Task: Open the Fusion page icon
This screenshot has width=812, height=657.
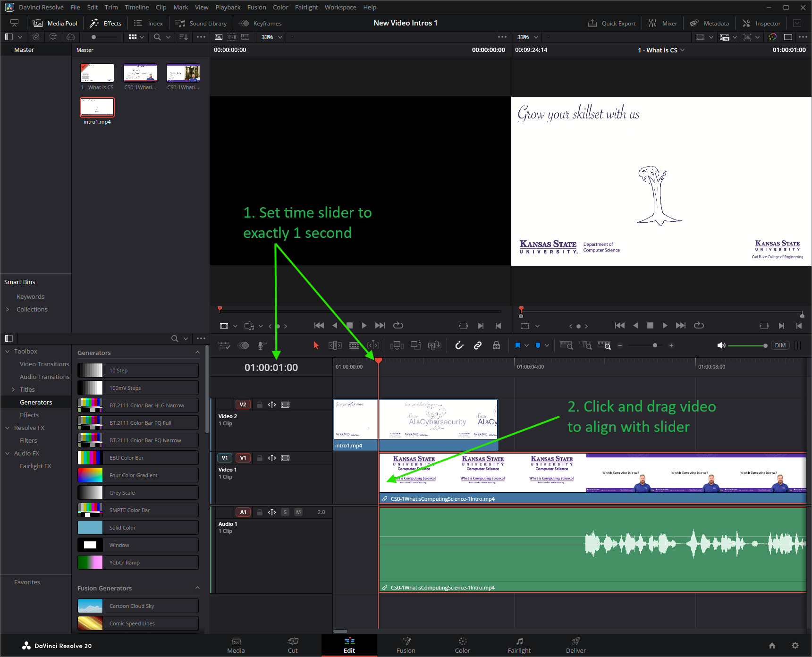Action: click(406, 645)
